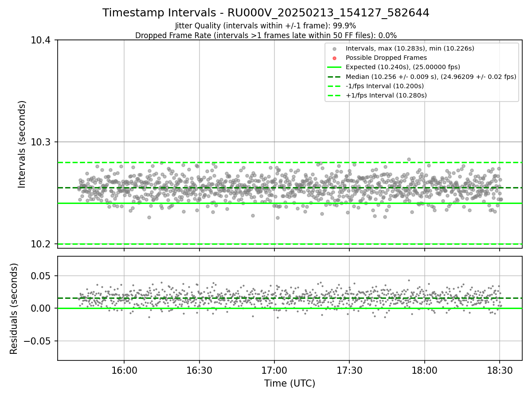Click the 'Dropped Frame Rate' subtitle line
The image size is (532, 399).
pyautogui.click(x=266, y=35)
